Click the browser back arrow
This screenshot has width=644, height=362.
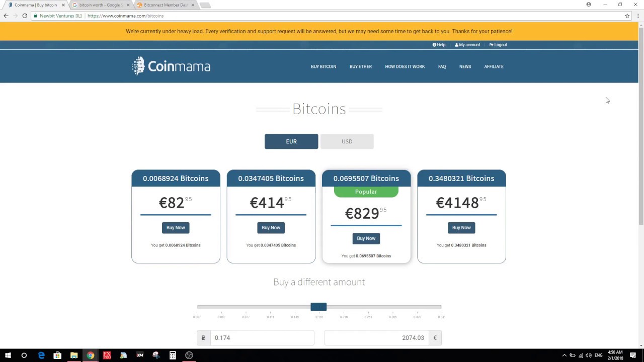click(6, 16)
